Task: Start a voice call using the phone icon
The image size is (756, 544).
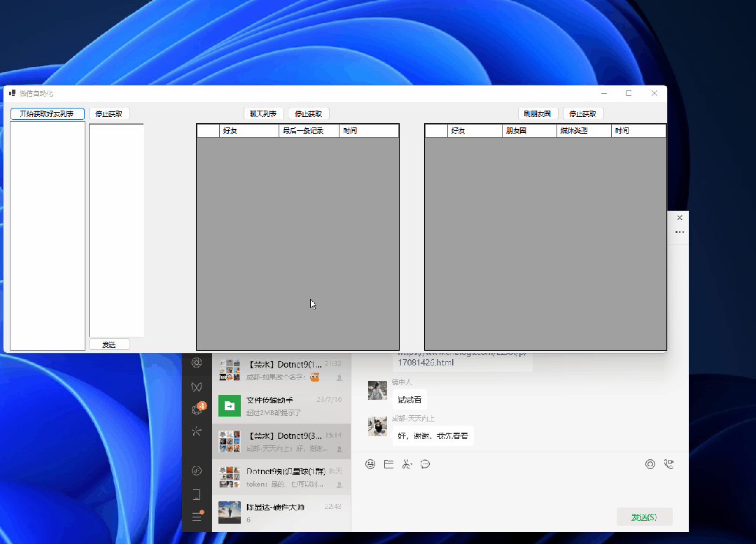Action: [x=668, y=463]
